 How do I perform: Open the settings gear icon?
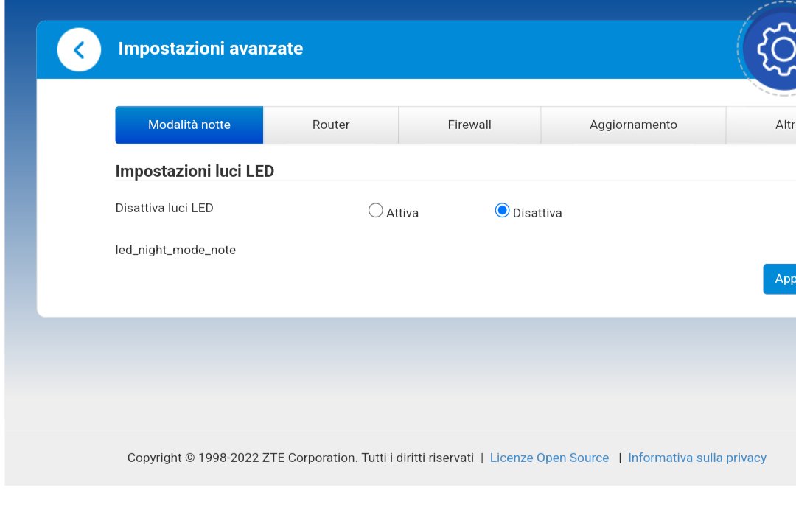click(x=777, y=49)
